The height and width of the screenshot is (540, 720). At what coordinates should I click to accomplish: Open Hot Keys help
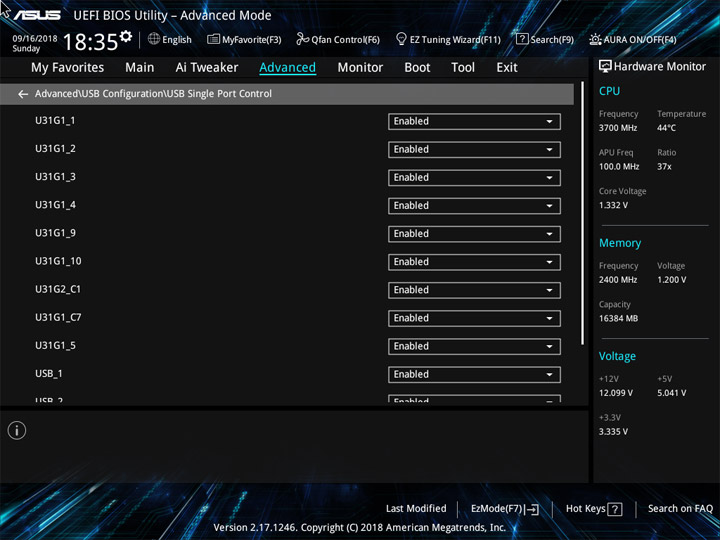pyautogui.click(x=594, y=509)
